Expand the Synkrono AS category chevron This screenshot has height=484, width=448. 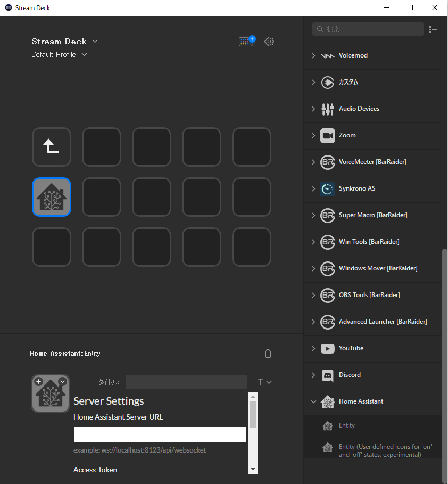[313, 188]
